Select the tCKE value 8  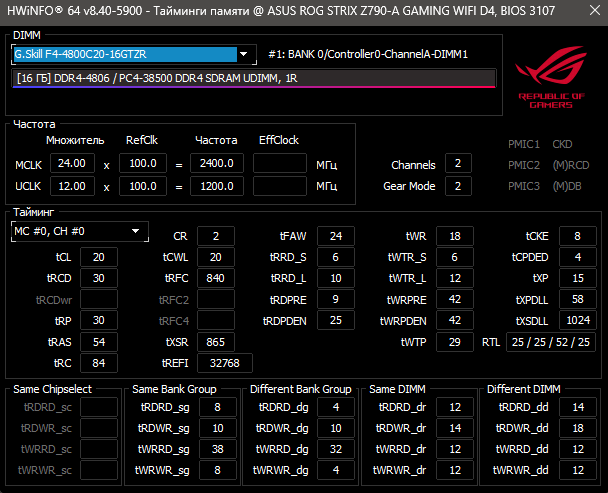(x=578, y=236)
